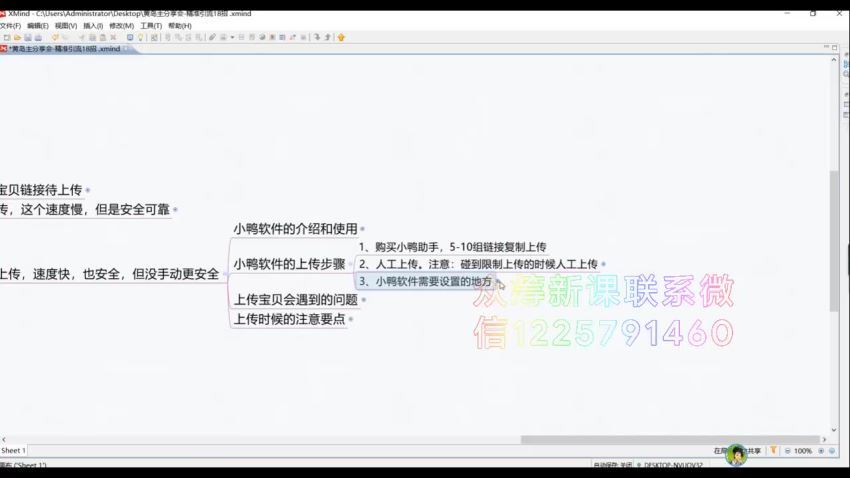The image size is (850, 478).
Task: Click the horizontal scrollbar thumb
Action: [x=670, y=440]
